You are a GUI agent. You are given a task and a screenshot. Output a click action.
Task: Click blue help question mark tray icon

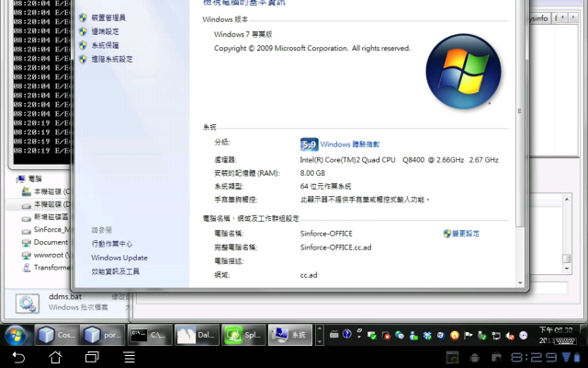[347, 334]
